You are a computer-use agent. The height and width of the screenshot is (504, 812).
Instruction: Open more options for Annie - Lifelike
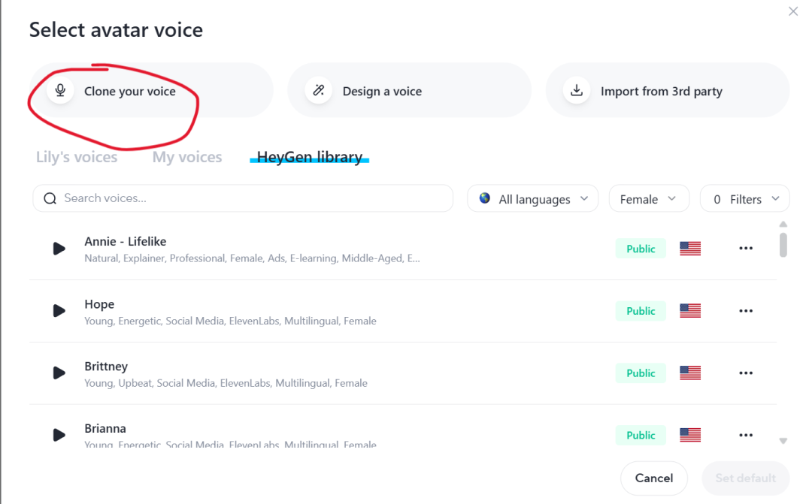746,249
